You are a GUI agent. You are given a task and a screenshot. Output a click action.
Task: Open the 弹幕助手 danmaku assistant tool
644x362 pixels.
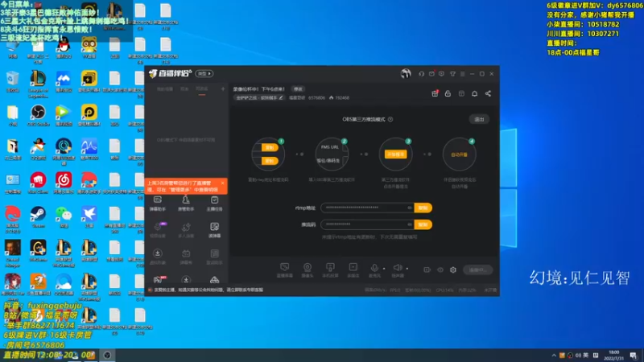(157, 204)
